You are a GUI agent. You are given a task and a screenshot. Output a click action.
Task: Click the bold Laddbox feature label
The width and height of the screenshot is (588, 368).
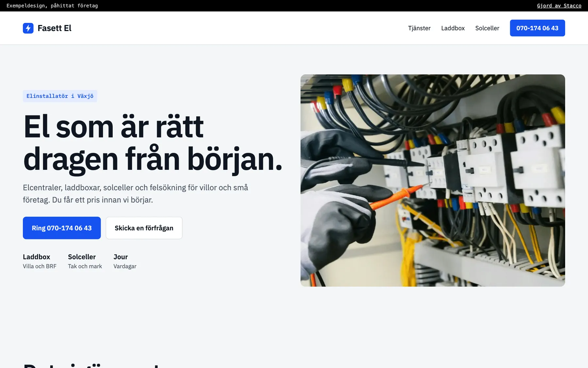37,257
